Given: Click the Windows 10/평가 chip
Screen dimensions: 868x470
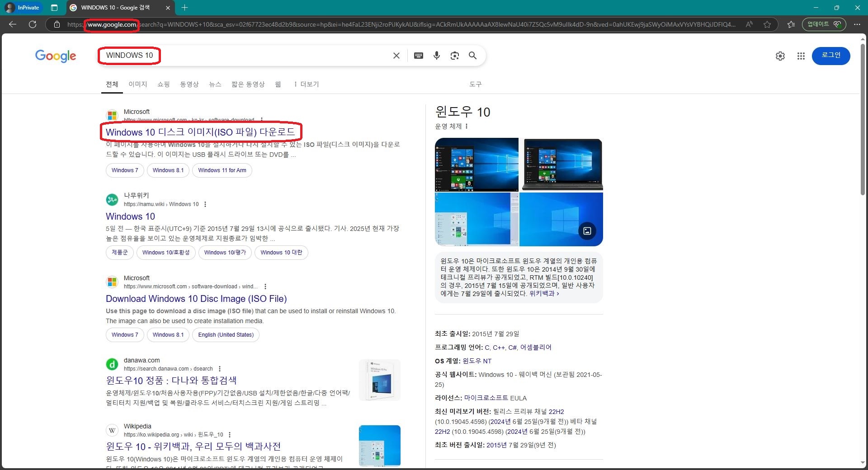Looking at the screenshot, I should (x=225, y=253).
